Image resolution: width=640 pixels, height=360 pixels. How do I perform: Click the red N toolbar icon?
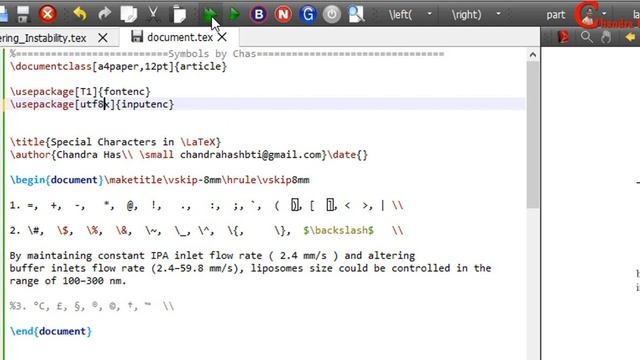click(283, 15)
